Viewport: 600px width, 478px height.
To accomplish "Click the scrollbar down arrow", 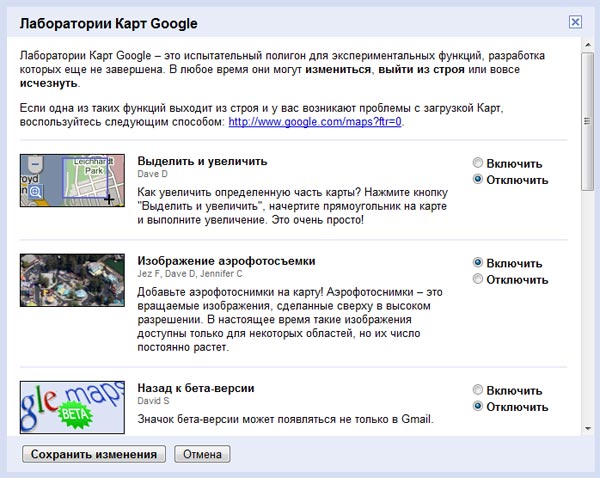I will pyautogui.click(x=588, y=429).
